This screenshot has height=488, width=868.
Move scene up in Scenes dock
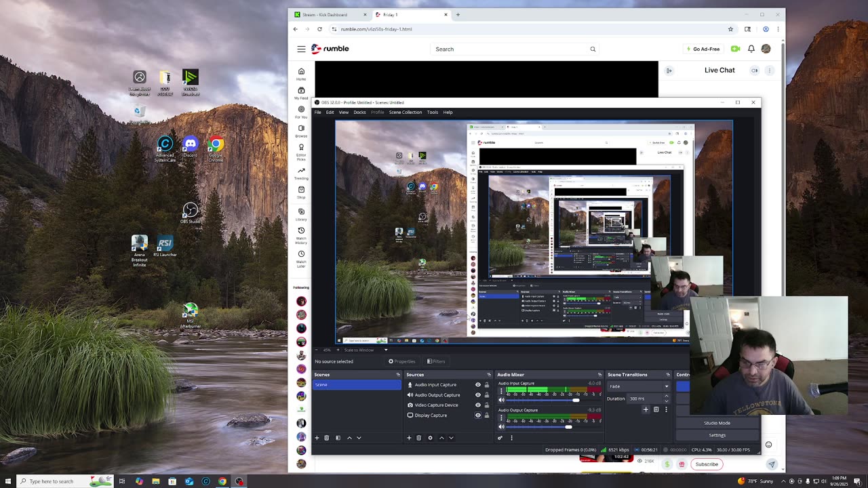[x=349, y=438]
